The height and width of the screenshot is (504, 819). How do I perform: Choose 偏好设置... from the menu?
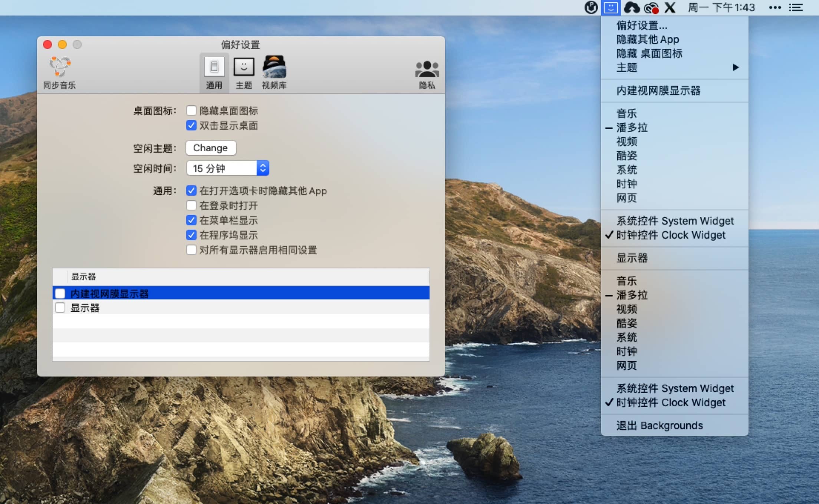point(642,25)
